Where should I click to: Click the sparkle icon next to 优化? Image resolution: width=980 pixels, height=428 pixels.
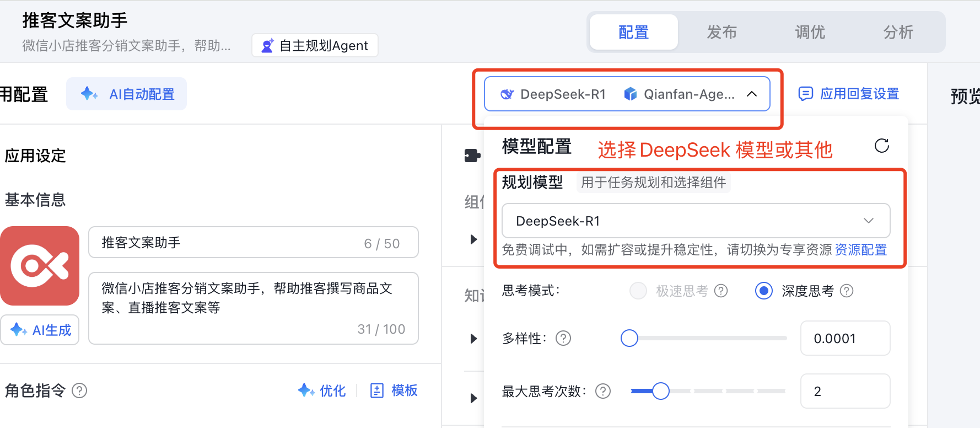point(306,390)
